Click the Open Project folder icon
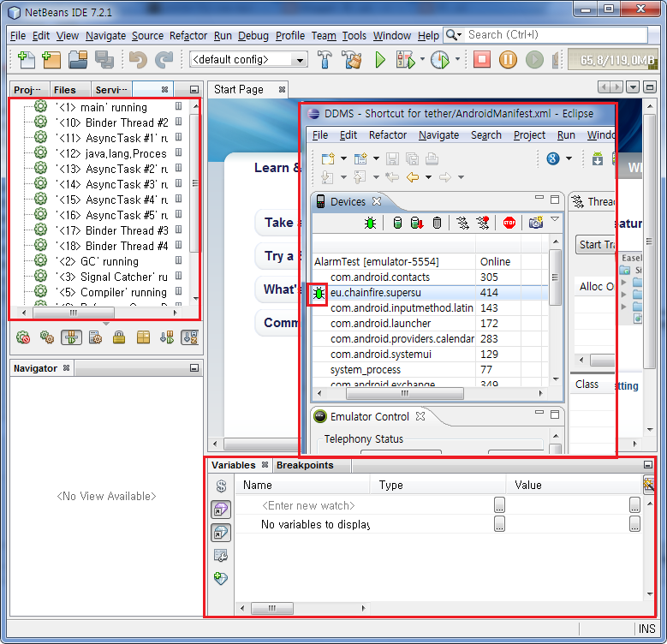 point(78,60)
